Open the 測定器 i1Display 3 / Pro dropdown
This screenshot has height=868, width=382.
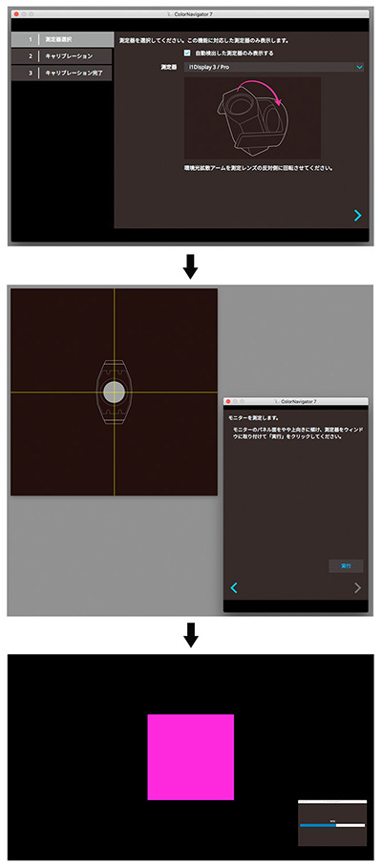[x=274, y=67]
